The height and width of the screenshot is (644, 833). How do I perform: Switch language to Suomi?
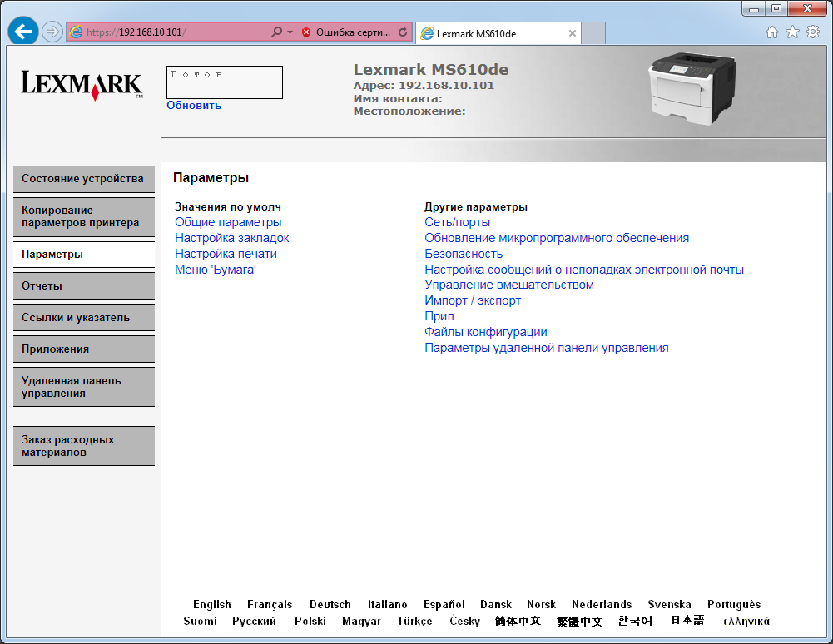click(x=200, y=622)
